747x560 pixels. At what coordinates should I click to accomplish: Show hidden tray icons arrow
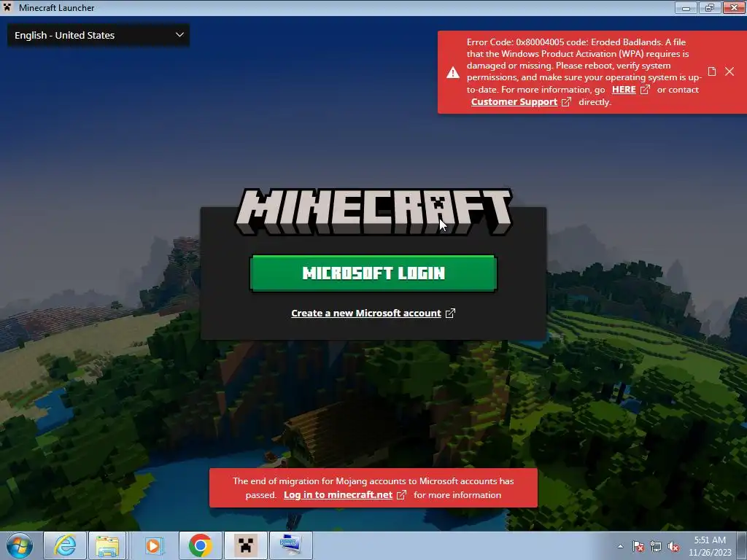(620, 546)
